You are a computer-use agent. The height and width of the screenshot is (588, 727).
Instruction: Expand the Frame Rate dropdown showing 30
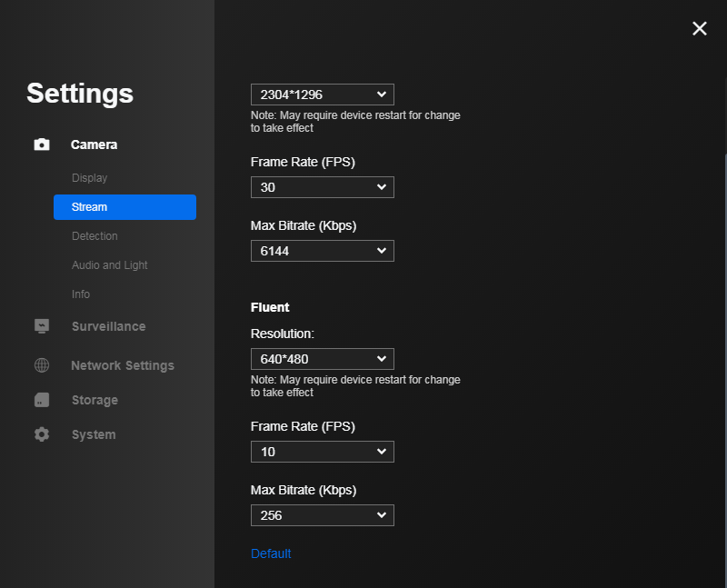tap(322, 187)
